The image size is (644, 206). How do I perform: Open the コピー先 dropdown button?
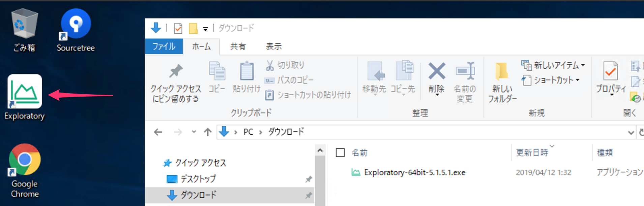pyautogui.click(x=403, y=79)
